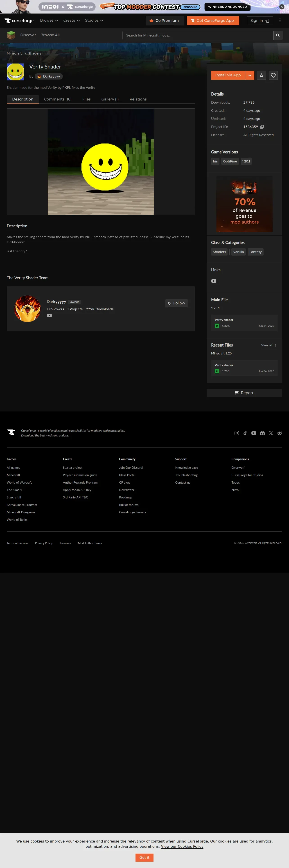Viewport: 289px width, 868px height.
Task: Open World of Warcraft games link
Action: point(19,482)
